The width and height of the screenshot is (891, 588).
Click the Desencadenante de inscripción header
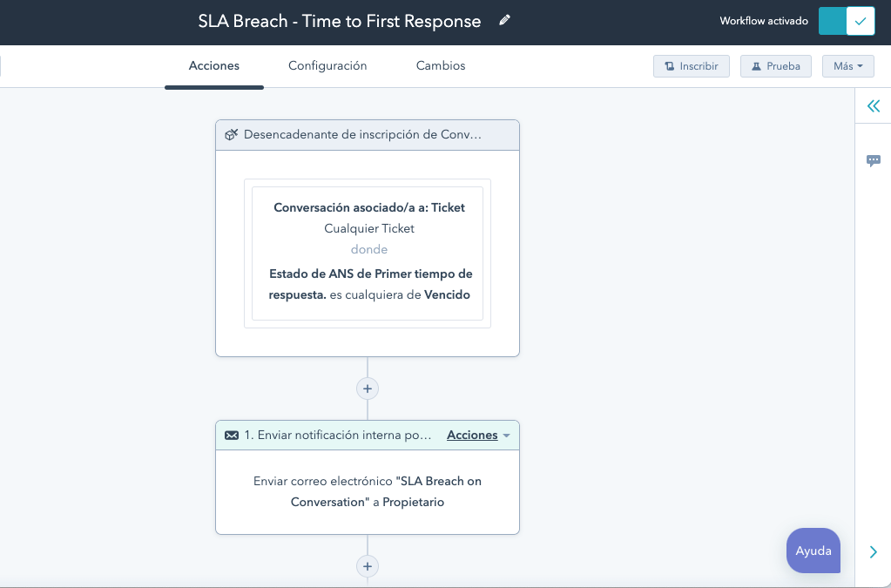(368, 135)
